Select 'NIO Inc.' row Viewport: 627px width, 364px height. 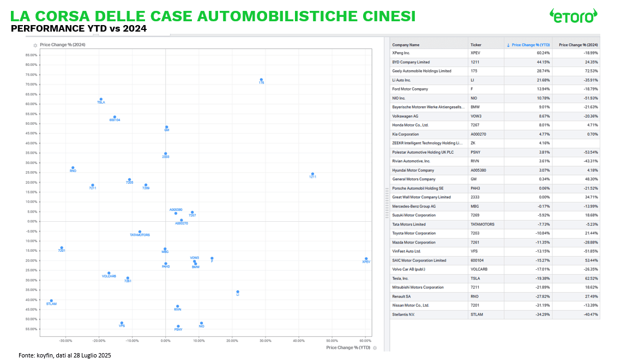(495, 98)
